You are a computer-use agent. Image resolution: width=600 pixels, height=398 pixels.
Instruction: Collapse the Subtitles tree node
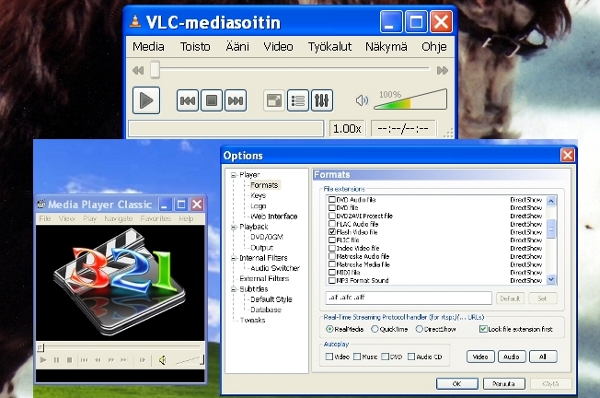click(x=233, y=289)
